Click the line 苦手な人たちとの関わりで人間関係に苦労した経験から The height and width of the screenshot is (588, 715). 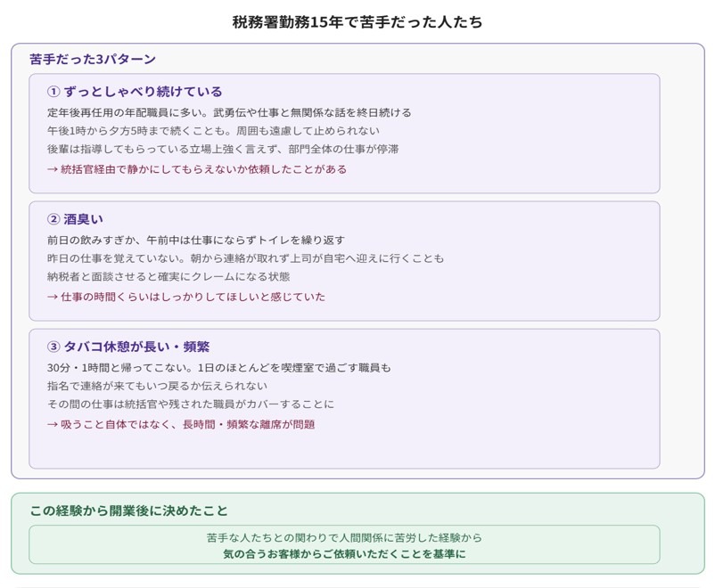point(344,538)
